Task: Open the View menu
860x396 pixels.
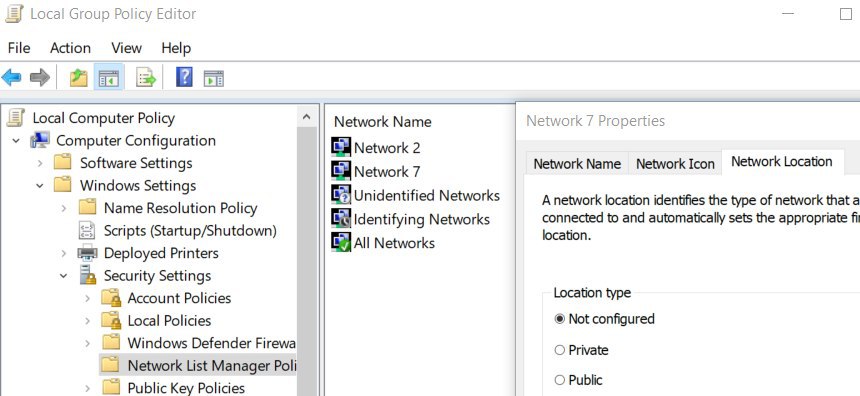Action: (126, 48)
